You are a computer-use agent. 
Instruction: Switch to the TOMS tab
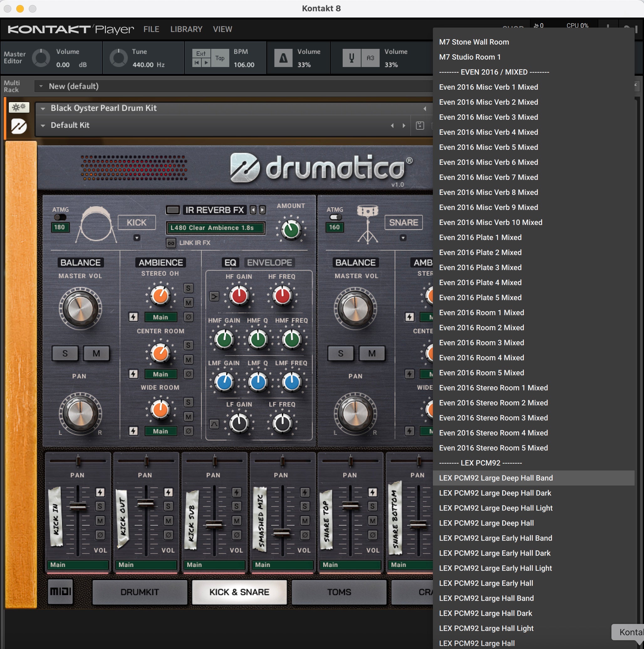coord(339,592)
